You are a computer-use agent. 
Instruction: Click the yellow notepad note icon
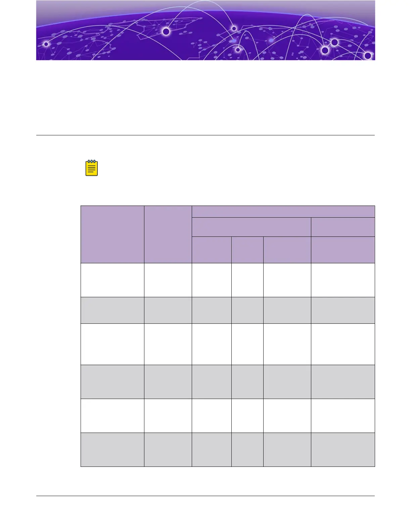(92, 168)
